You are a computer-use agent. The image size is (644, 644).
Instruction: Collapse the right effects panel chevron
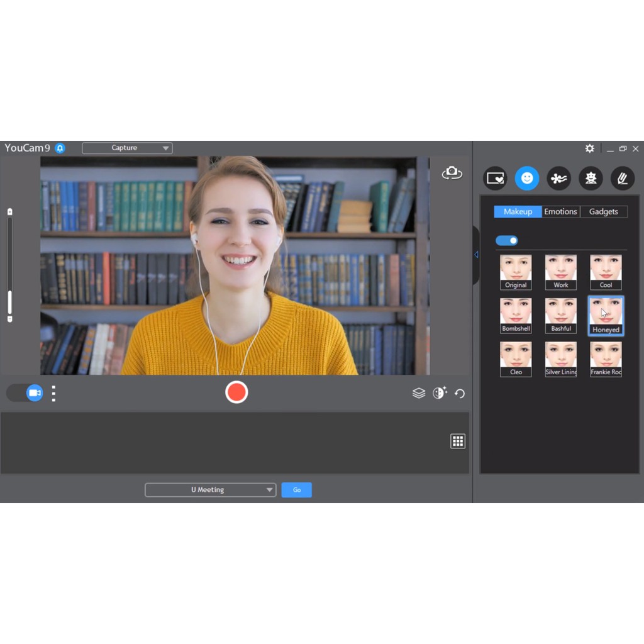pos(476,255)
